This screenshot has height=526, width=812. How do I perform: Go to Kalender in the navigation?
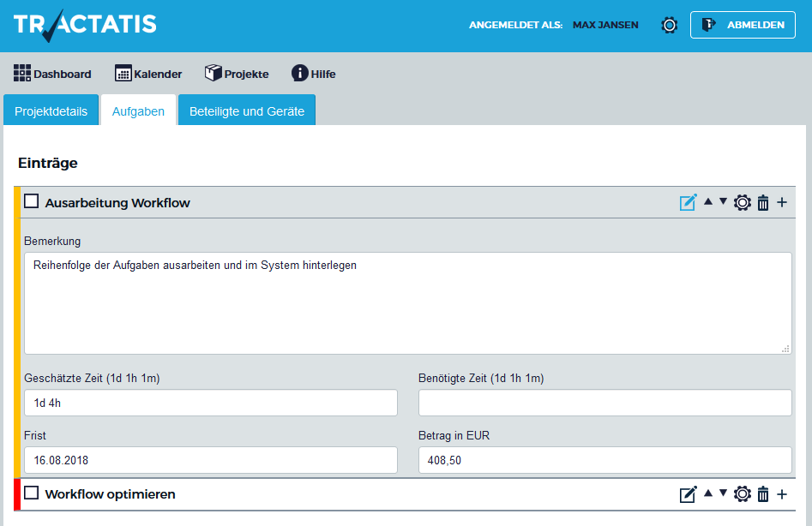(148, 74)
